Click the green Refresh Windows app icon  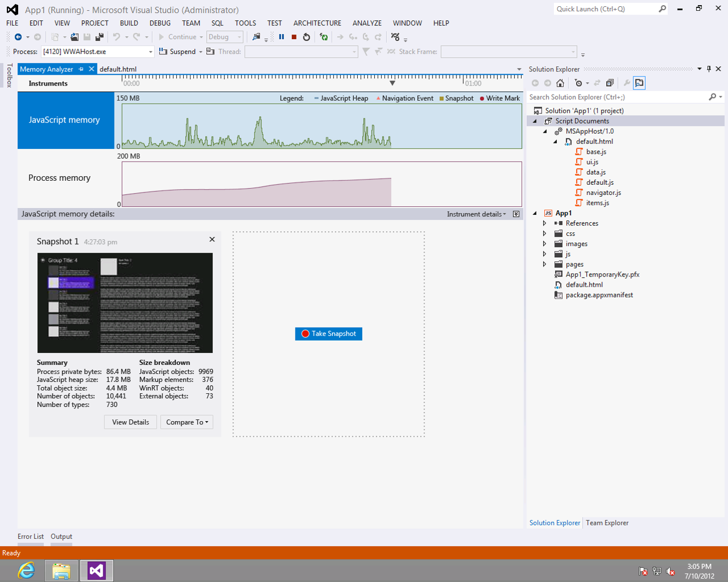(x=324, y=37)
